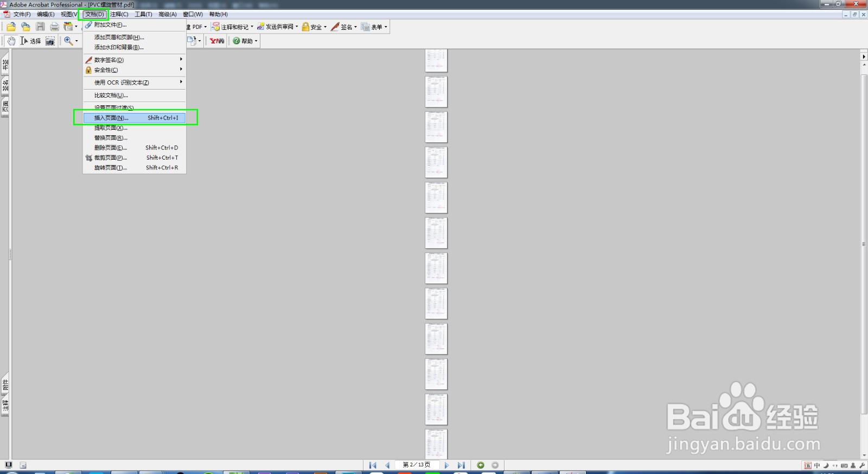Open the 高级(A) menu
Image resolution: width=868 pixels, height=474 pixels.
click(x=168, y=14)
